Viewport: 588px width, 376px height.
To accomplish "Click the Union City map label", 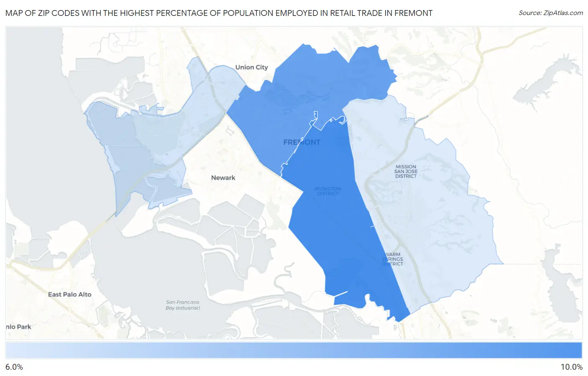I will pos(251,67).
